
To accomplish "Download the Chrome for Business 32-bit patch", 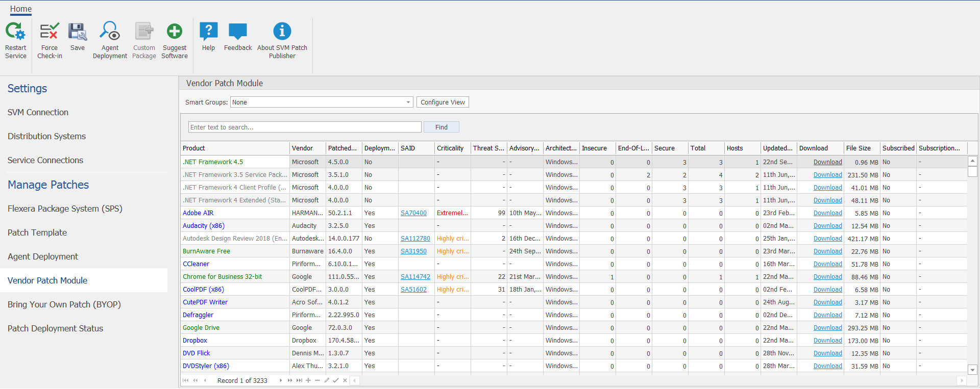I will [x=827, y=277].
